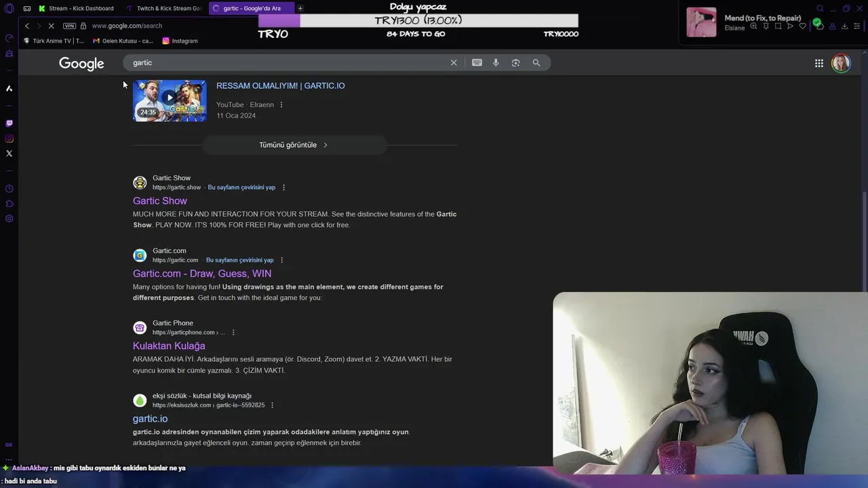The width and height of the screenshot is (868, 488).
Task: Open the RESSAM OLMALIYIM! | GARTIC.IO video link
Action: 280,85
